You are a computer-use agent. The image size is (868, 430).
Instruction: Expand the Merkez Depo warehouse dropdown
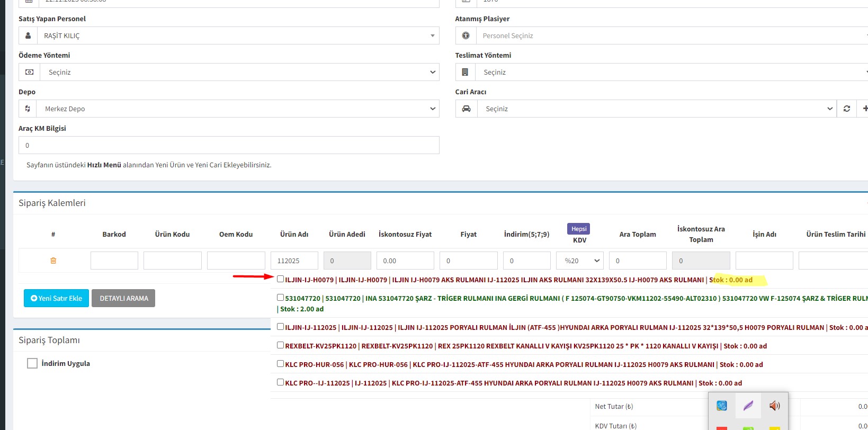[x=237, y=109]
